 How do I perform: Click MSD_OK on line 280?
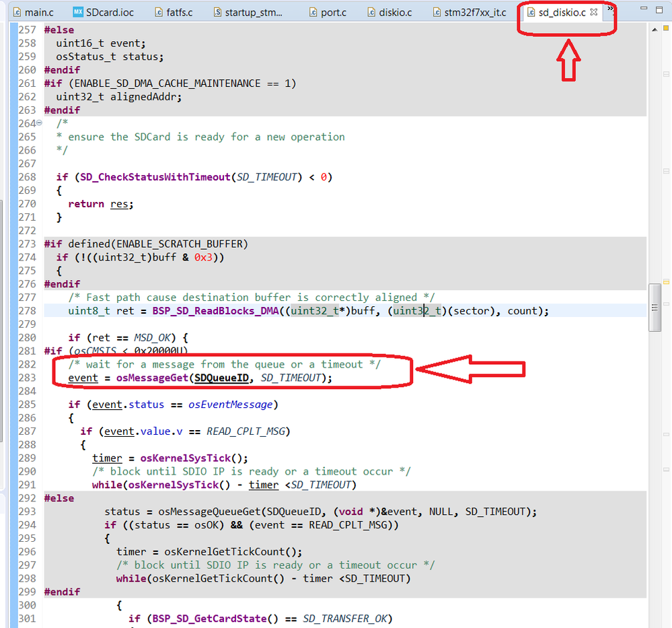152,337
